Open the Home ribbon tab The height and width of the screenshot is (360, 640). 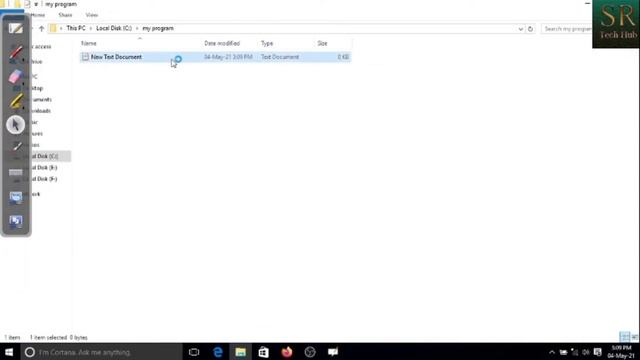38,15
